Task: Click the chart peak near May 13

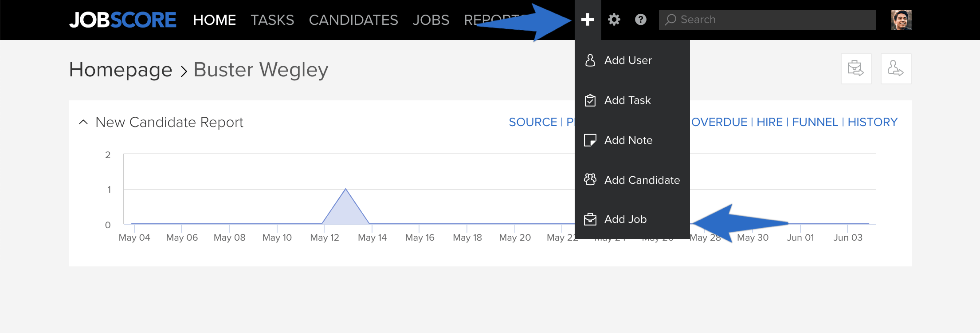Action: [345, 190]
